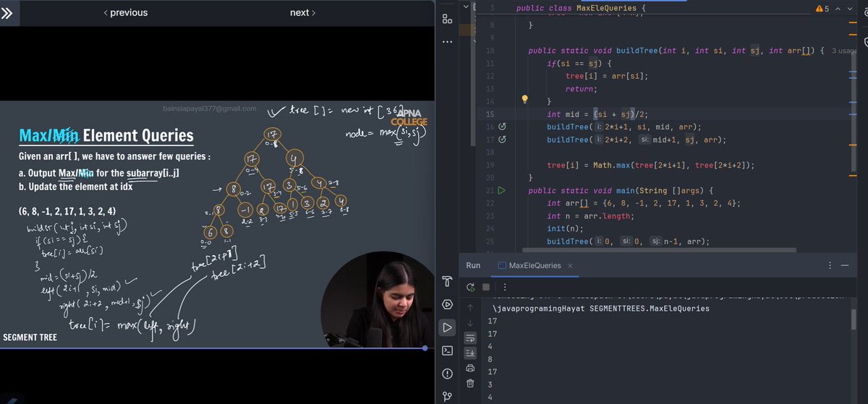The image size is (868, 404).
Task: Open the Build hammer tool window
Action: pyautogui.click(x=447, y=281)
